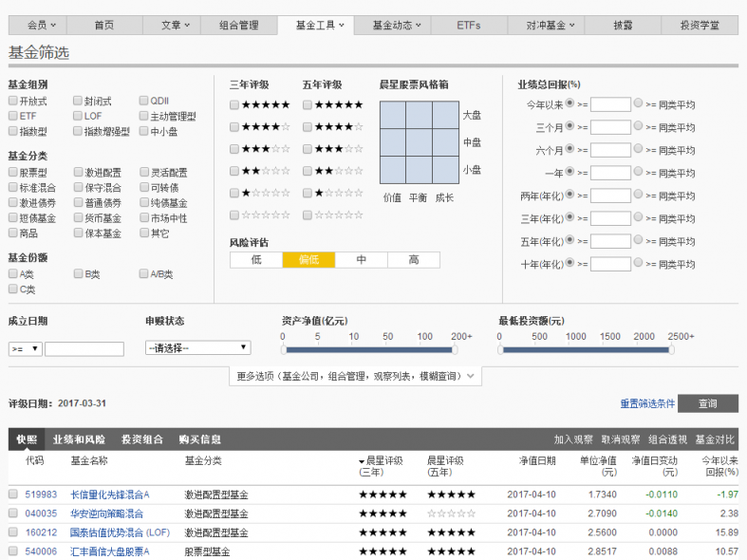Check the row checkbox for fund 540006
The width and height of the screenshot is (747, 560).
click(x=13, y=551)
